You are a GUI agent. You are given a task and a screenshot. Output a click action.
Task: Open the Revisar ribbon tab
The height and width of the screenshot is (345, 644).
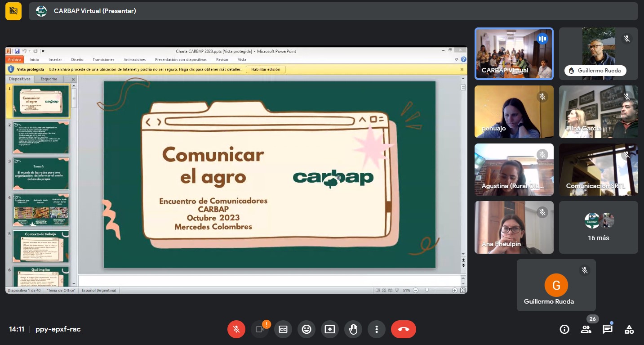222,59
